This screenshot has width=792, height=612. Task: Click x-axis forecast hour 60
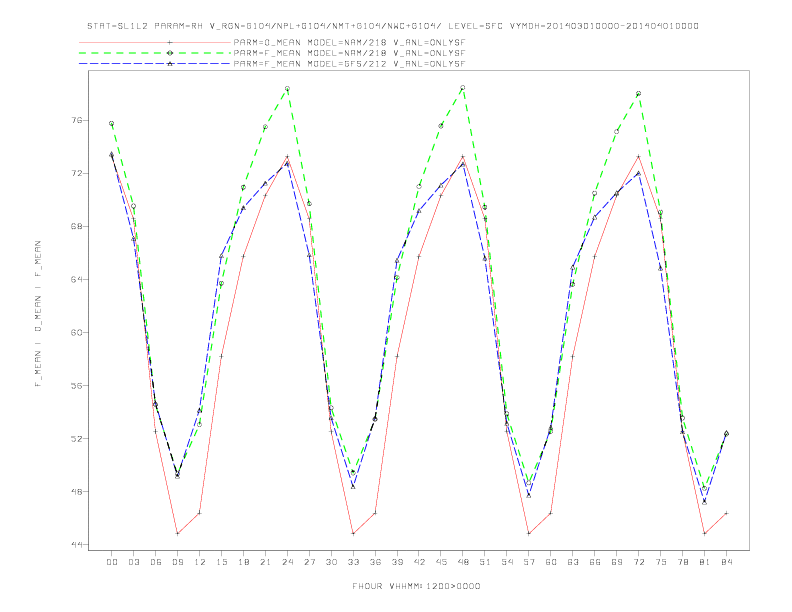click(551, 562)
